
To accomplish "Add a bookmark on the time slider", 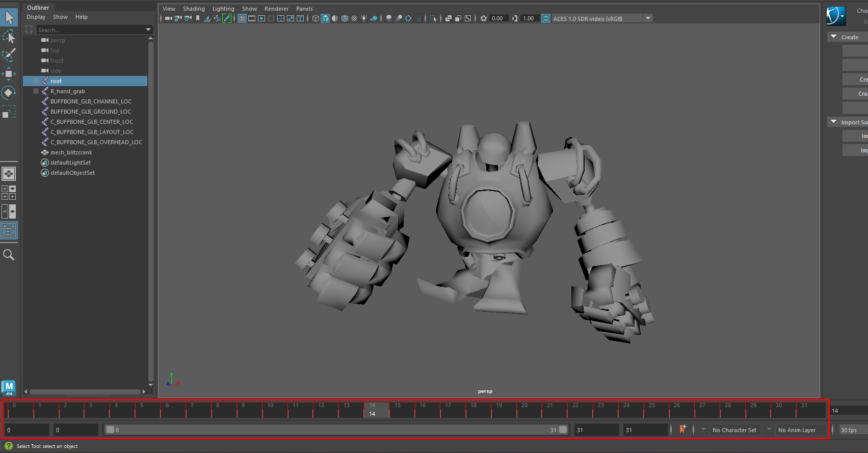I will coord(682,430).
